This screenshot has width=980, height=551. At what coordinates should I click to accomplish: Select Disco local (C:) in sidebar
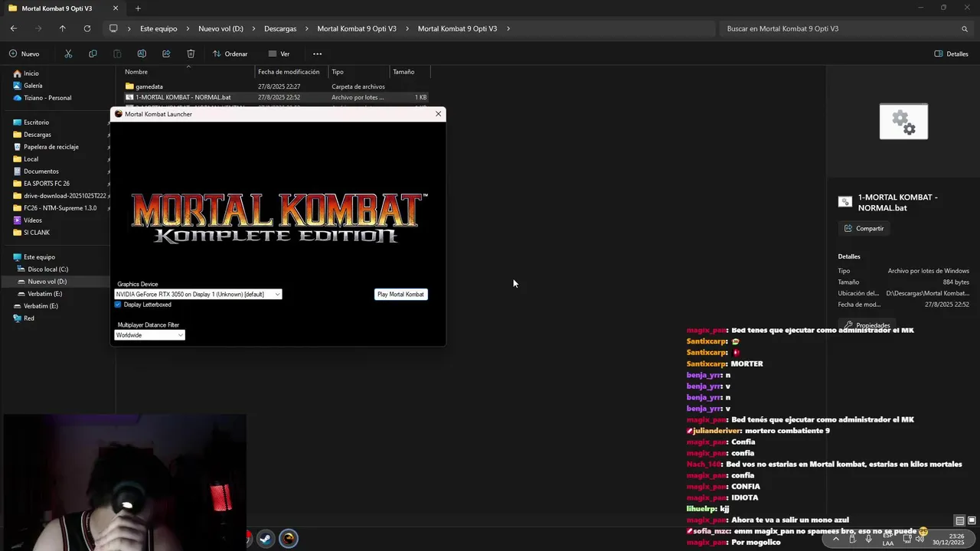pyautogui.click(x=47, y=269)
